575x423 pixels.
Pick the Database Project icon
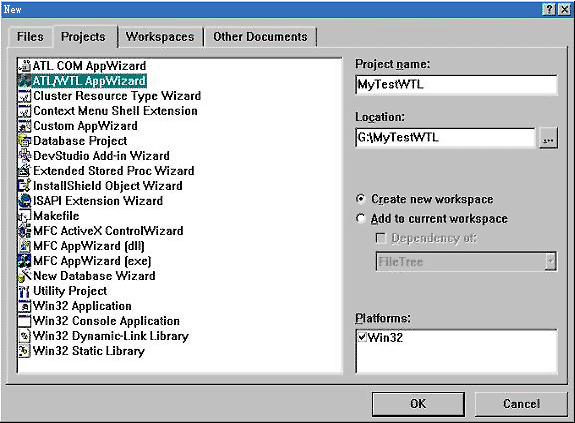click(x=25, y=141)
